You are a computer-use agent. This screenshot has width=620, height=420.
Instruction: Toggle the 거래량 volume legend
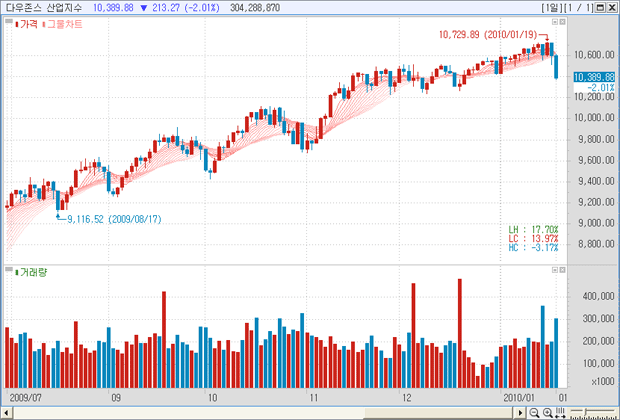(31, 272)
